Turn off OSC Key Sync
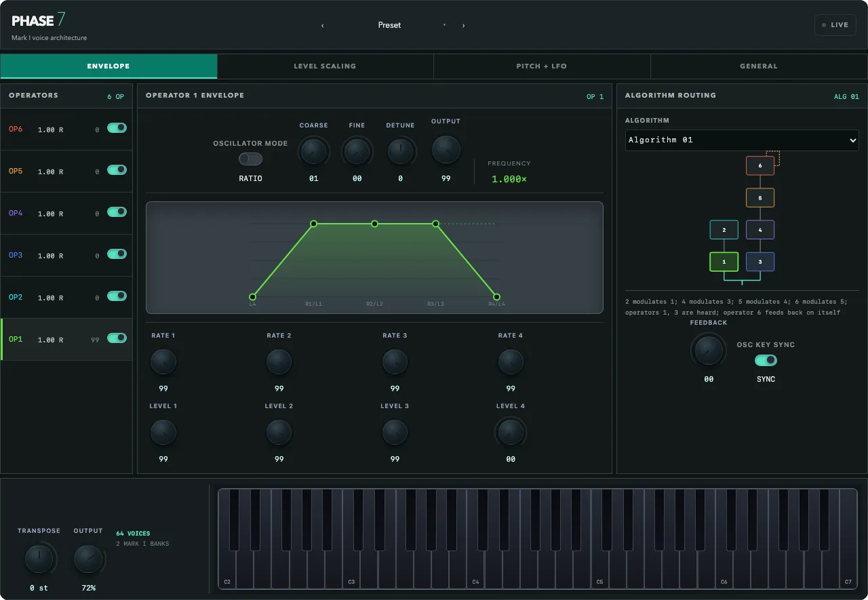 point(766,360)
